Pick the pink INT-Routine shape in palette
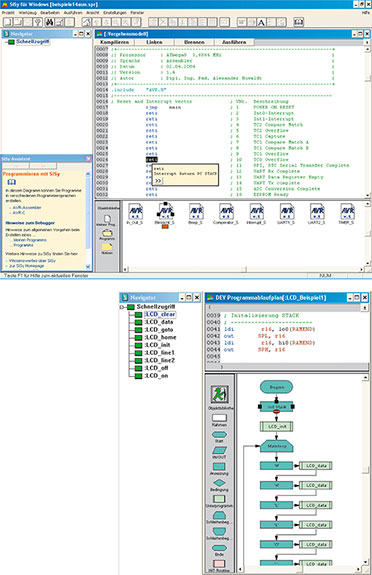This screenshot has width=372, height=575. (x=219, y=564)
